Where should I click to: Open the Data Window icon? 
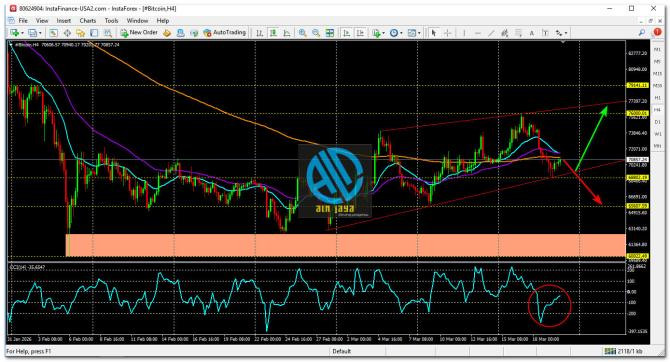pyautogui.click(x=67, y=33)
